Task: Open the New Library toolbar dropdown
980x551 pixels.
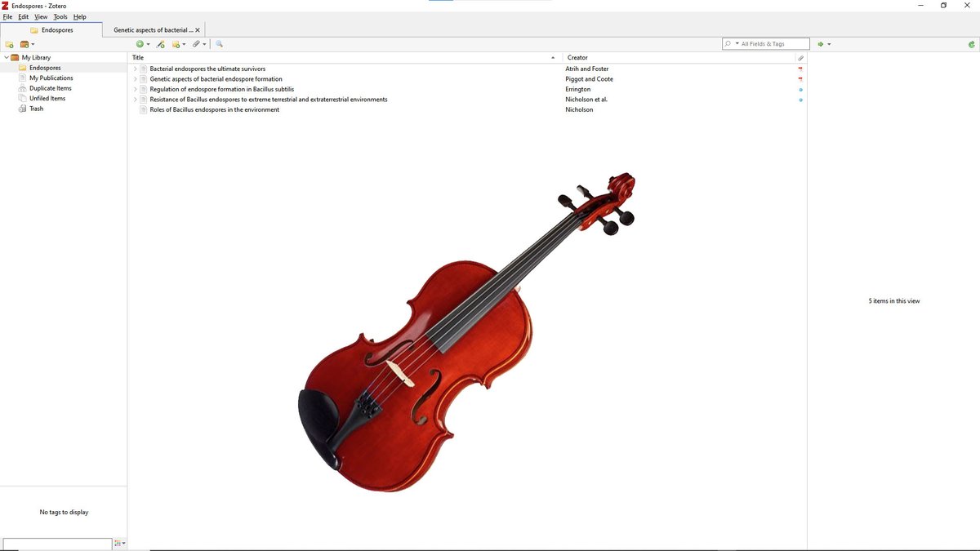Action: tap(28, 44)
